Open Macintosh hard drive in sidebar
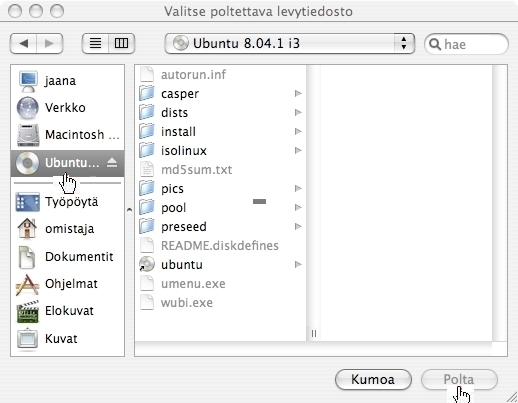518x403 pixels. click(x=68, y=135)
